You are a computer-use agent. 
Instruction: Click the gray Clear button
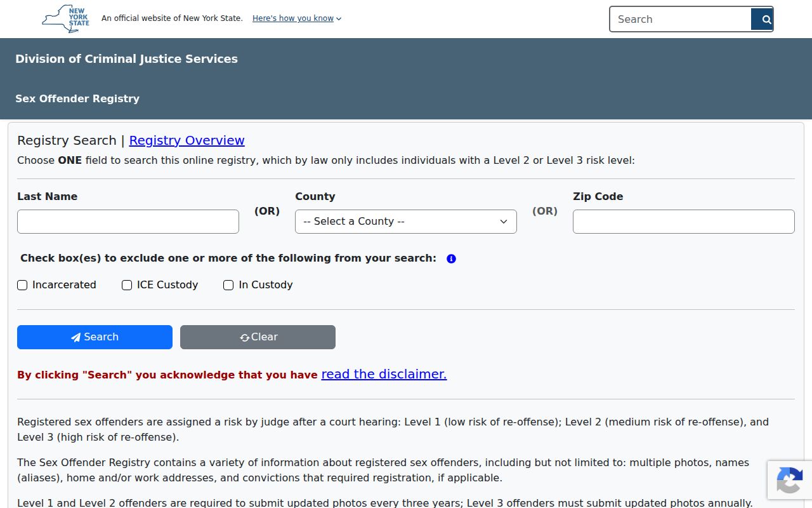(x=258, y=337)
